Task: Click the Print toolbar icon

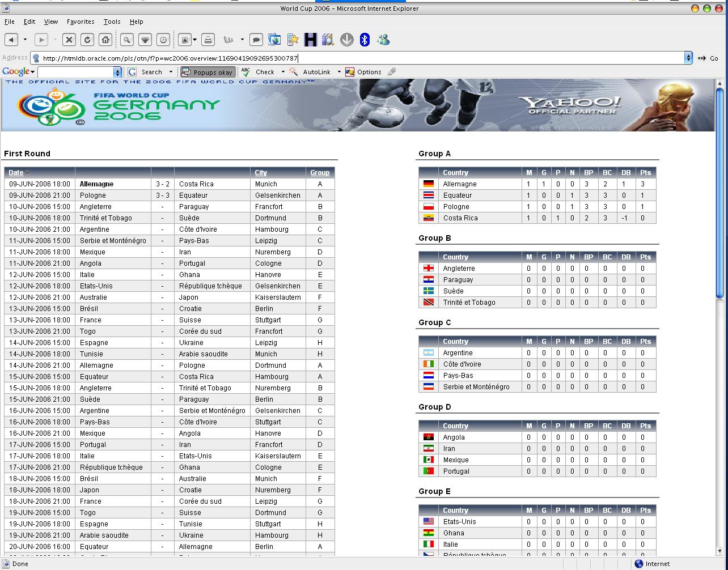Action: pyautogui.click(x=208, y=40)
